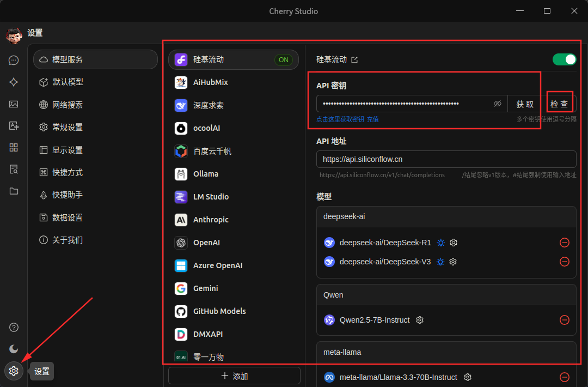Remove the deepseek-ai/DeepSeek-V3 model
588x387 pixels.
point(565,262)
